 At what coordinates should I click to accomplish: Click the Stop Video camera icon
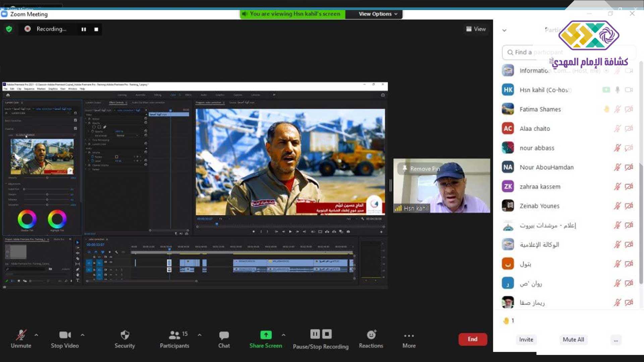(65, 335)
